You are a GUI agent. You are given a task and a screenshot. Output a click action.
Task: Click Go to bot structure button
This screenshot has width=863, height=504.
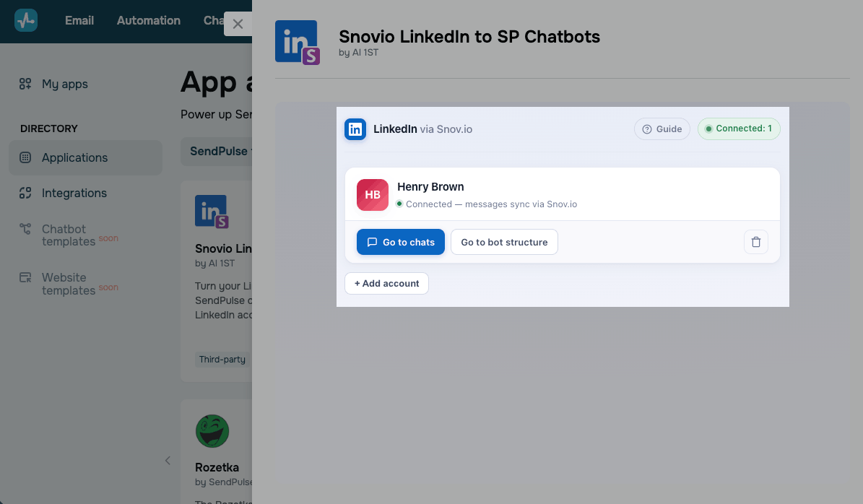pos(504,242)
